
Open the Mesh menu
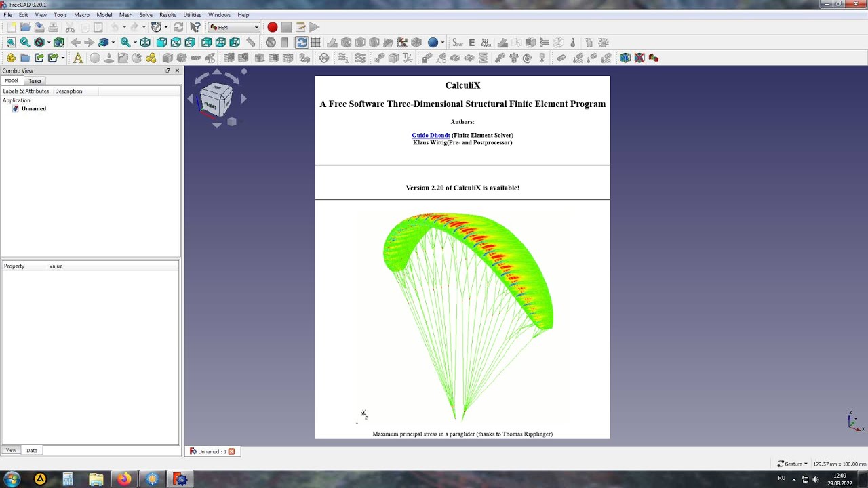click(x=125, y=14)
